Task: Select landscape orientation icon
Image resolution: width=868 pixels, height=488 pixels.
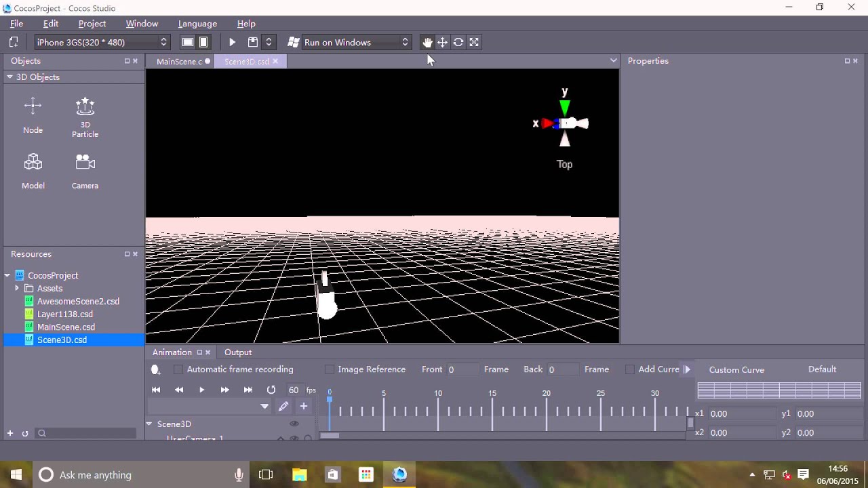Action: pyautogui.click(x=188, y=42)
